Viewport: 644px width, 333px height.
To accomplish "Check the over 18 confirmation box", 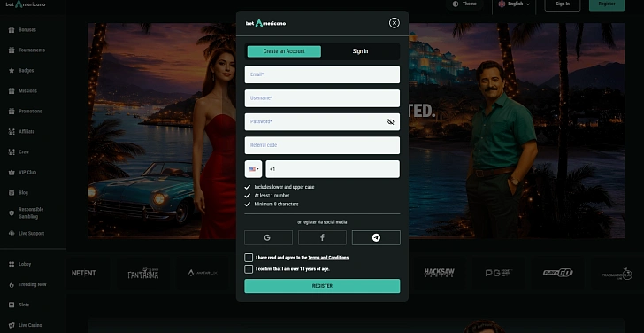I will coord(249,269).
